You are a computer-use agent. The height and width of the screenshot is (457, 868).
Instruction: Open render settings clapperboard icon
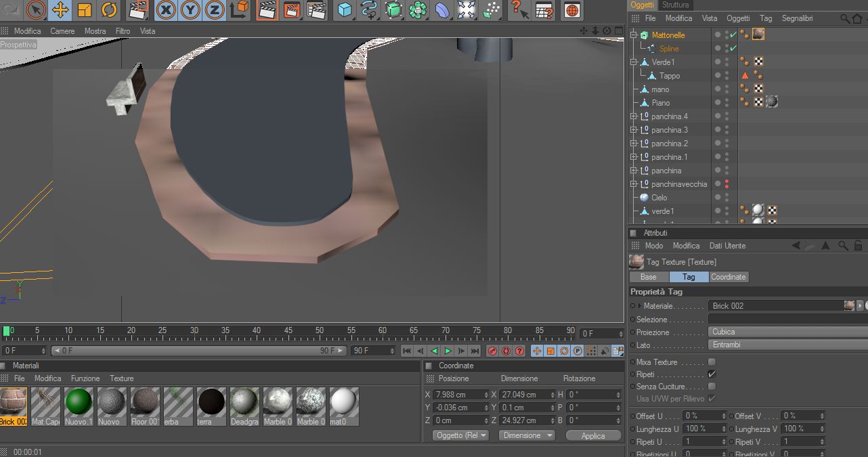point(316,10)
